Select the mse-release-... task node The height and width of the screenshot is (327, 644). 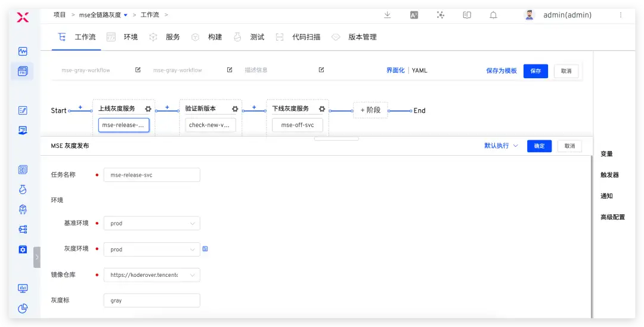[x=123, y=125]
